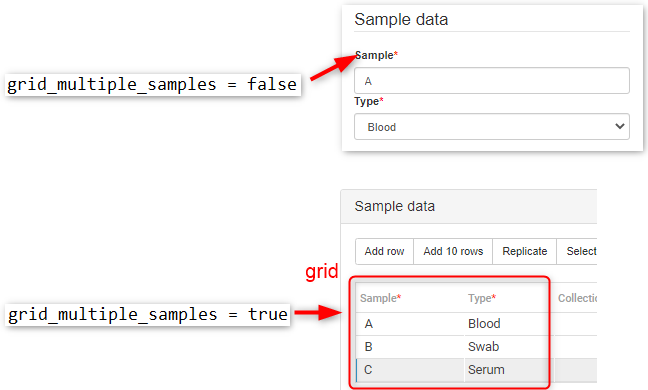Open the Type dropdown showing Blood

[492, 126]
